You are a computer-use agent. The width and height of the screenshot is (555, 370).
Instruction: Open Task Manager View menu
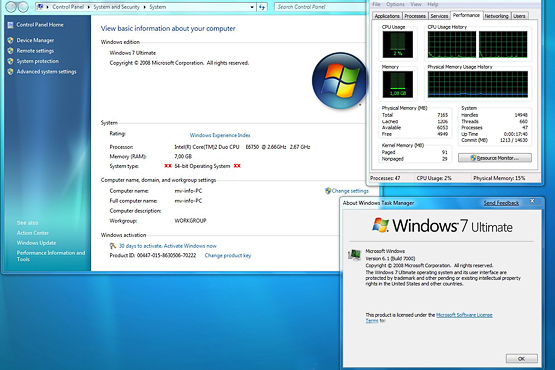tap(416, 4)
